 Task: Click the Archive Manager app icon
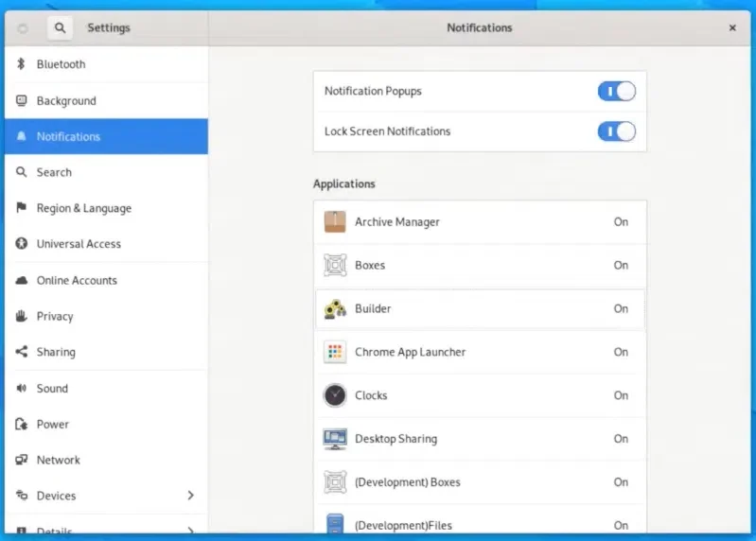(335, 221)
